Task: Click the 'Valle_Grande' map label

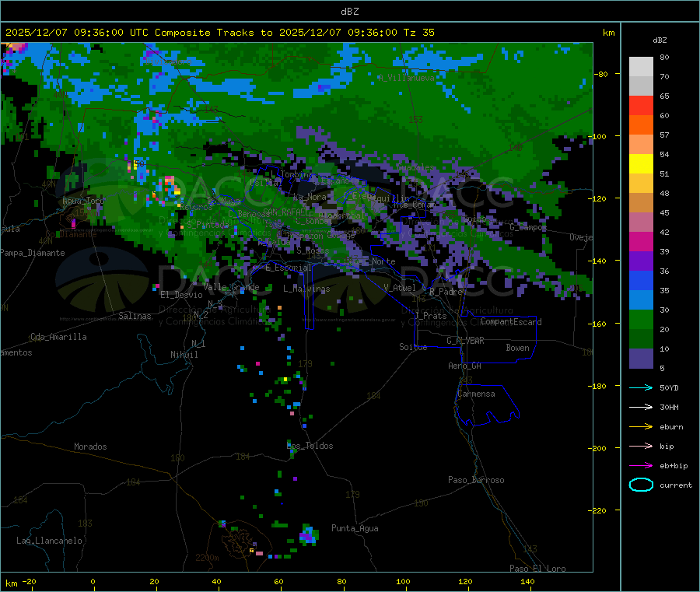Action: (x=231, y=287)
